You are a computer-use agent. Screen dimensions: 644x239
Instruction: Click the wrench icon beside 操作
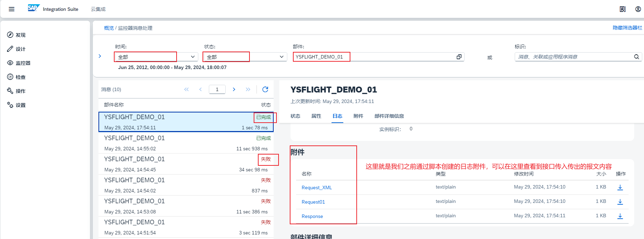[x=10, y=91]
